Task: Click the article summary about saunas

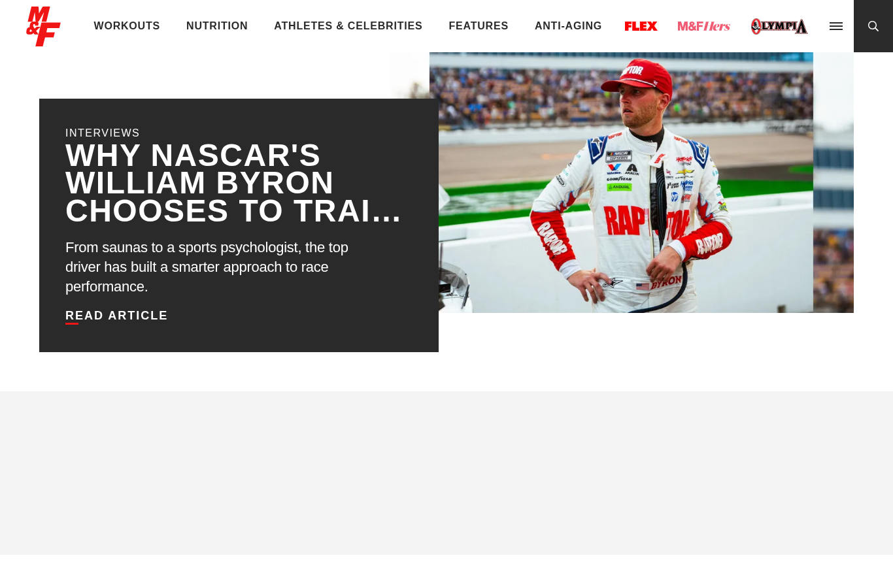Action: point(207,267)
